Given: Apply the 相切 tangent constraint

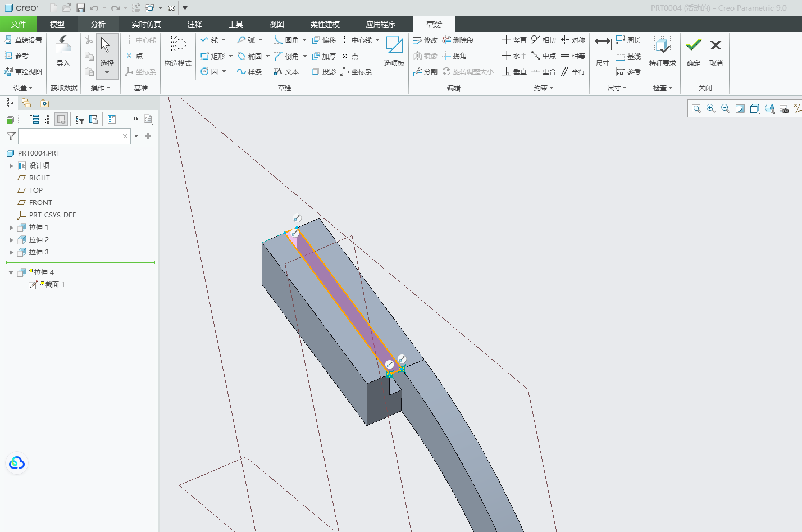Looking at the screenshot, I should click(544, 40).
